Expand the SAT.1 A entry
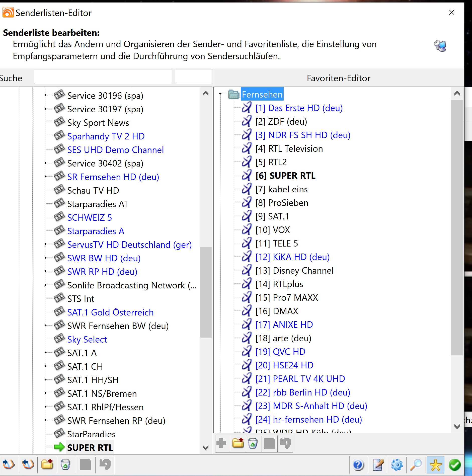Viewport: 472px width, 476px height. pos(46,353)
